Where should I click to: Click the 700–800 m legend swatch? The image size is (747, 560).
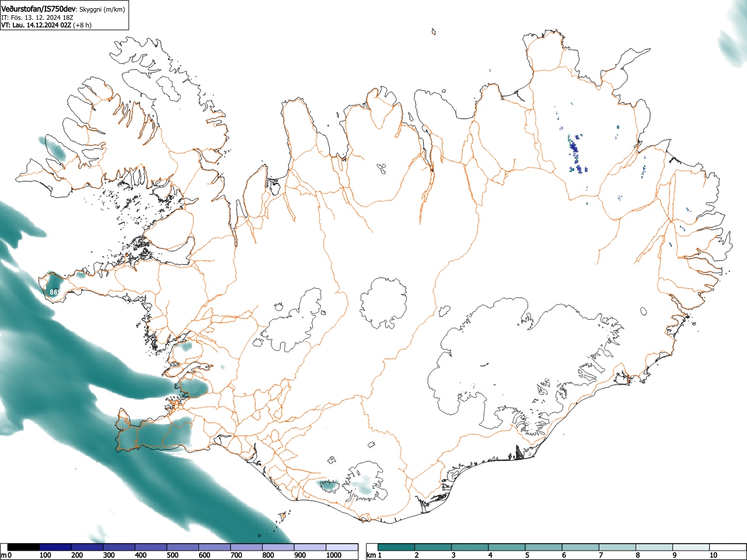point(246,547)
